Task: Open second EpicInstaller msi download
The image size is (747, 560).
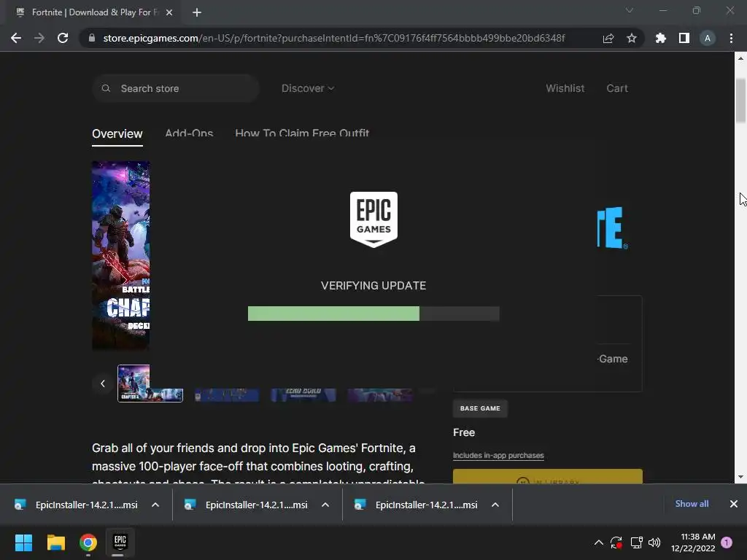Action: [x=246, y=505]
